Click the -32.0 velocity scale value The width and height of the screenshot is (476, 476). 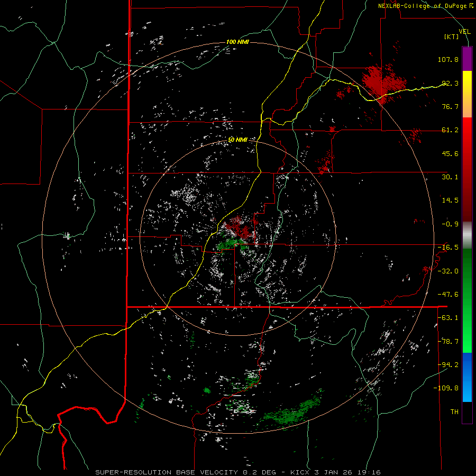coord(448,271)
